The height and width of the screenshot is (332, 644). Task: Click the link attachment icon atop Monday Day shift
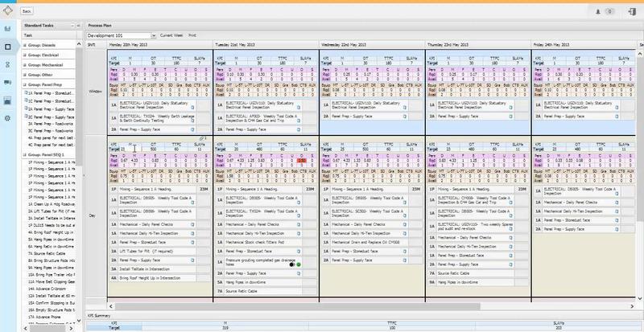click(x=202, y=139)
